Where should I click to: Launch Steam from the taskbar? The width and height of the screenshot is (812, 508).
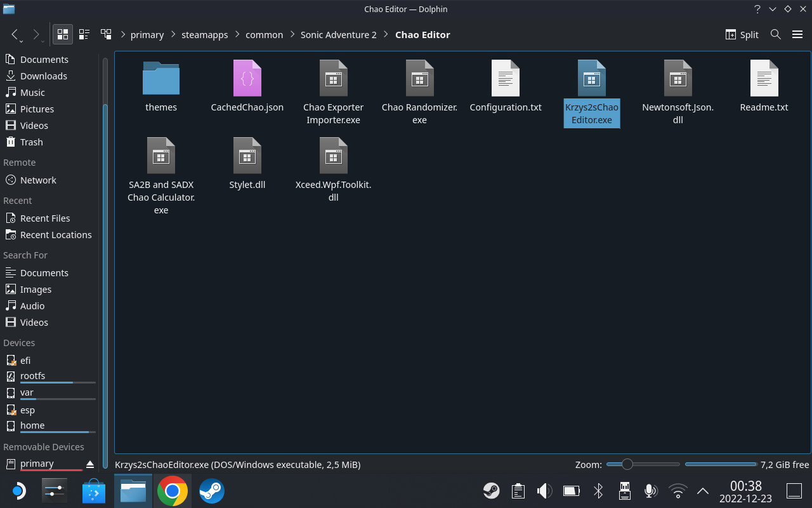tap(211, 490)
